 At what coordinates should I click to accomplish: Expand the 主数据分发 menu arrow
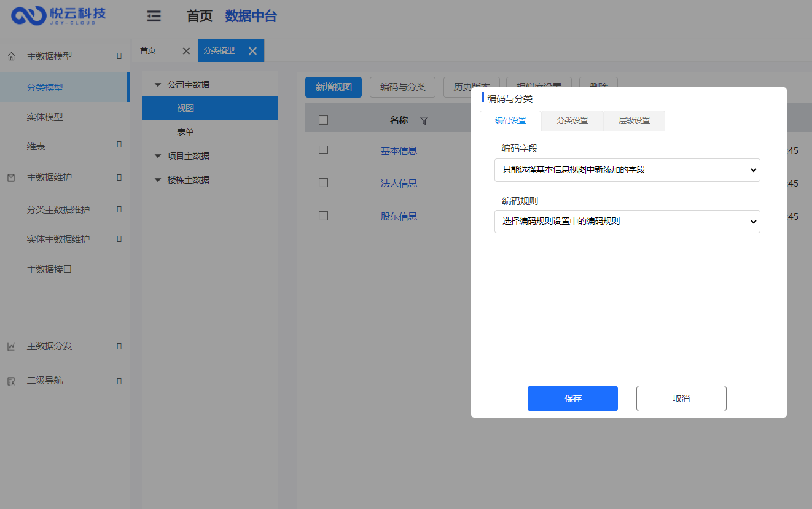119,346
